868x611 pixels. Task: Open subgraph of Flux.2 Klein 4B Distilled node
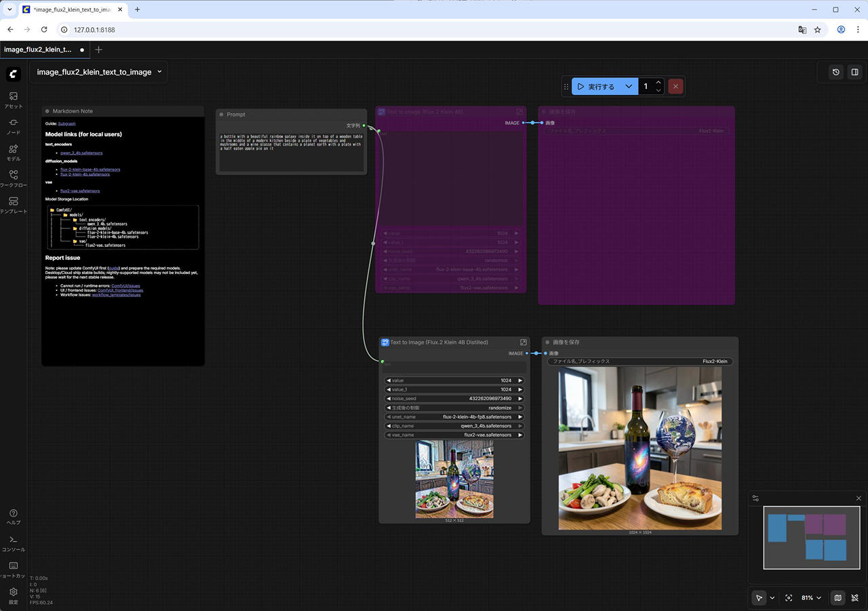click(x=523, y=342)
